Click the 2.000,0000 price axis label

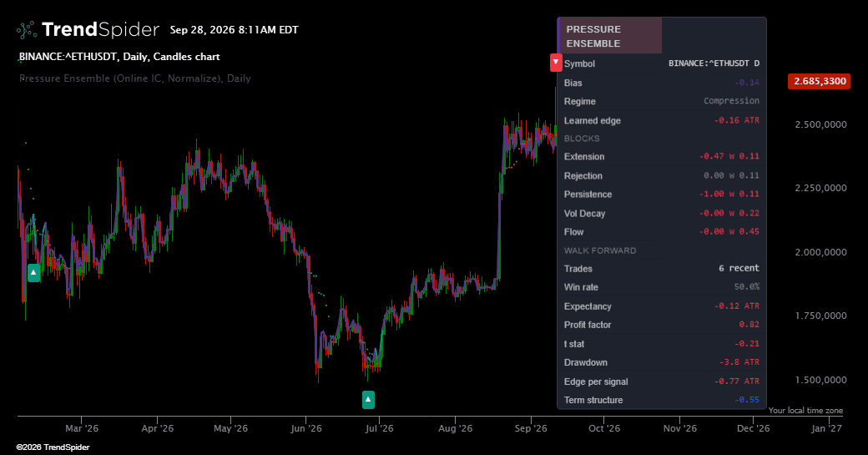[x=821, y=252]
